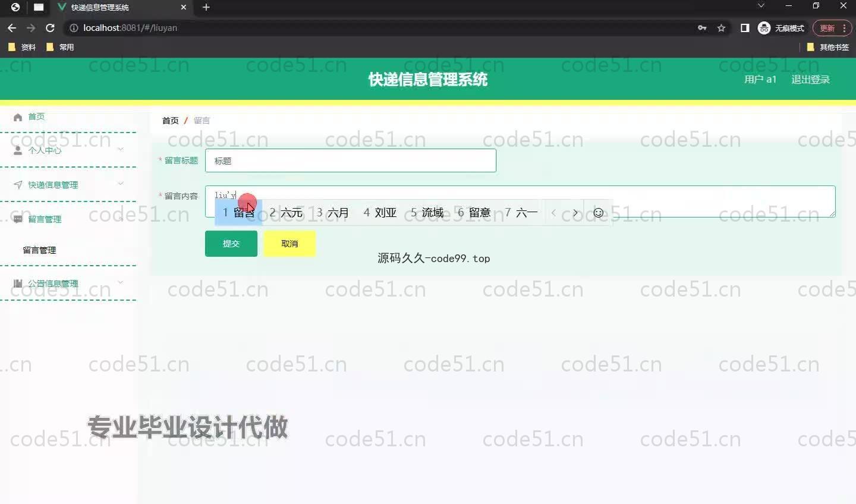Viewport: 856px width, 504px height.
Task: Open the incognito mode indicator 无痕模式
Action: coord(781,28)
